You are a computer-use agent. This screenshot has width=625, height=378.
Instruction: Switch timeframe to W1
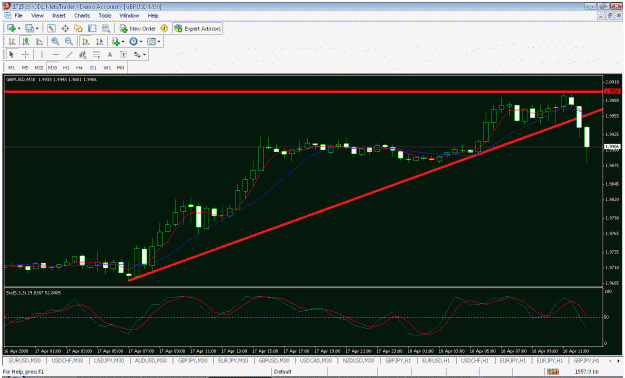(x=107, y=68)
